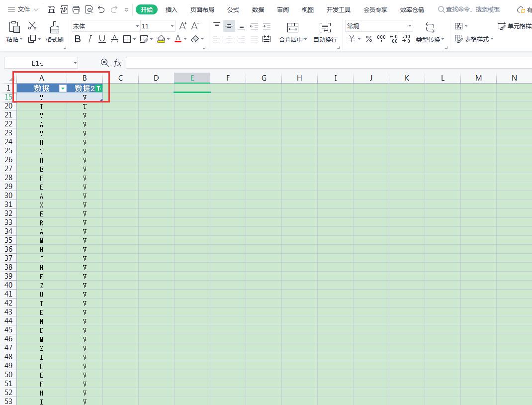Toggle Bold formatting
Screen dimensions: 532x405
pos(78,39)
